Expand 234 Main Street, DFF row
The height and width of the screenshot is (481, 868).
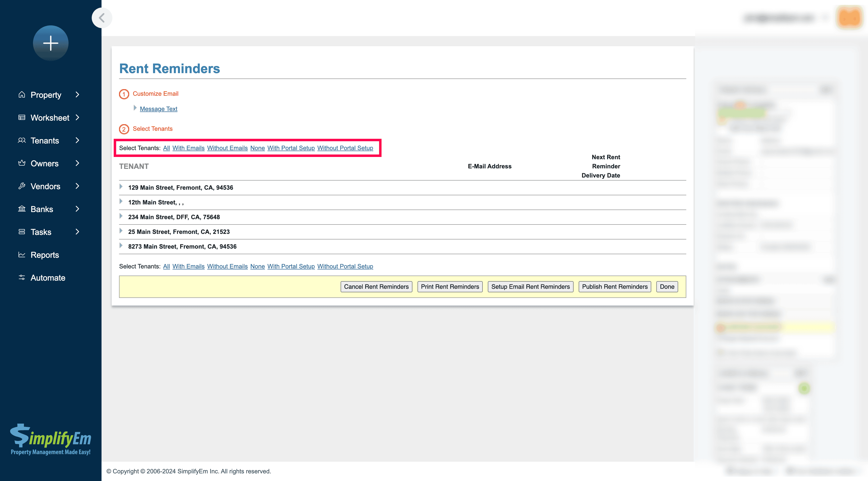coord(121,216)
